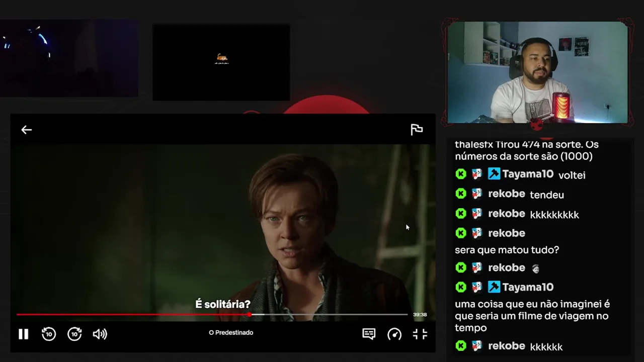Click the chat message sera que matou tudo?

(507, 250)
